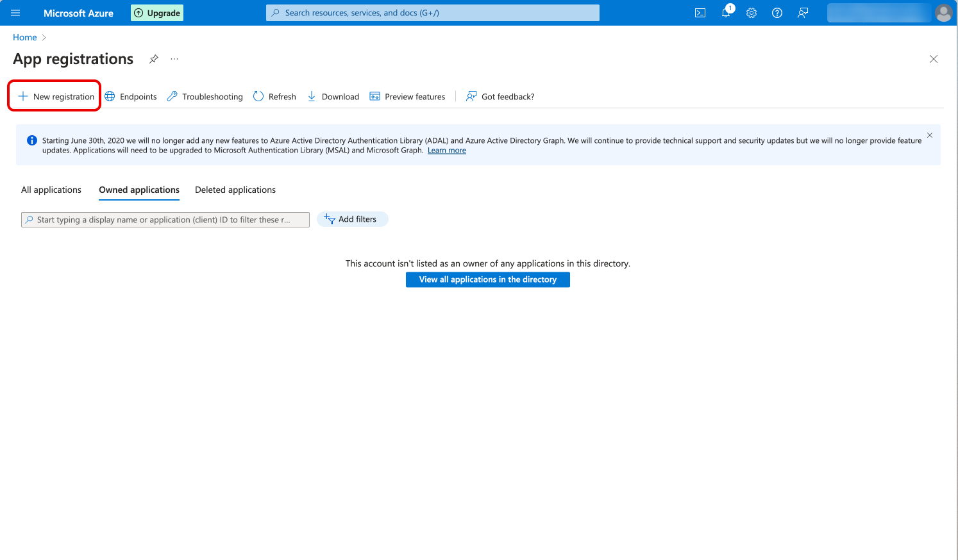Click the breadcrumb chevron after Home
958x560 pixels.
coord(44,38)
